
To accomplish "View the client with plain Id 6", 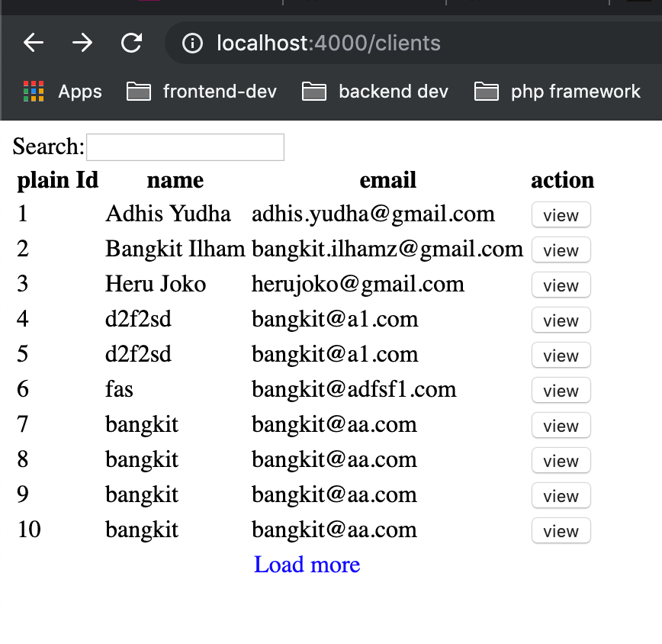I will pyautogui.click(x=561, y=390).
